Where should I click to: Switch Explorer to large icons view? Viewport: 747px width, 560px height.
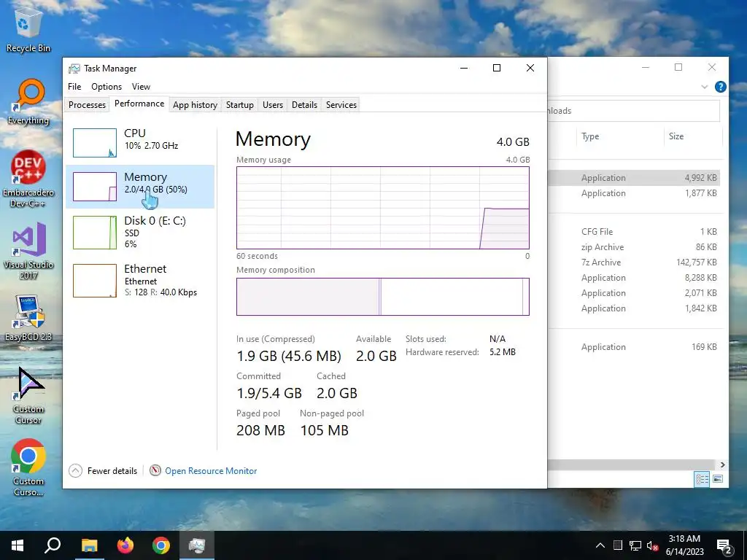[718, 479]
